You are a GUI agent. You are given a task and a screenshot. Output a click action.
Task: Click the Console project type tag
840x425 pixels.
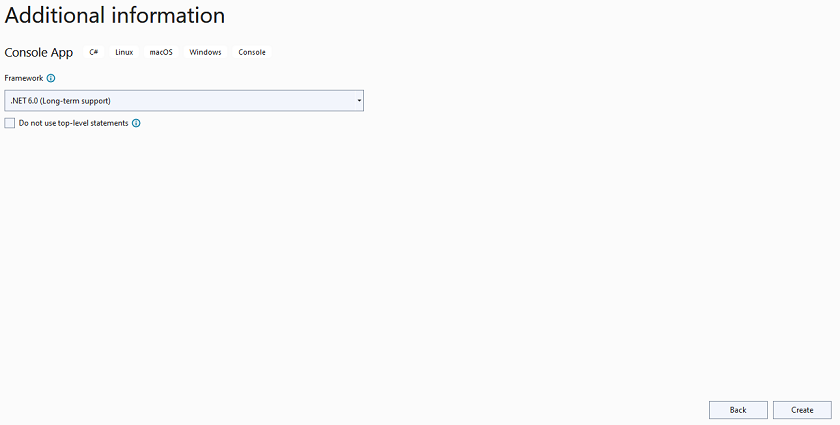tap(252, 52)
